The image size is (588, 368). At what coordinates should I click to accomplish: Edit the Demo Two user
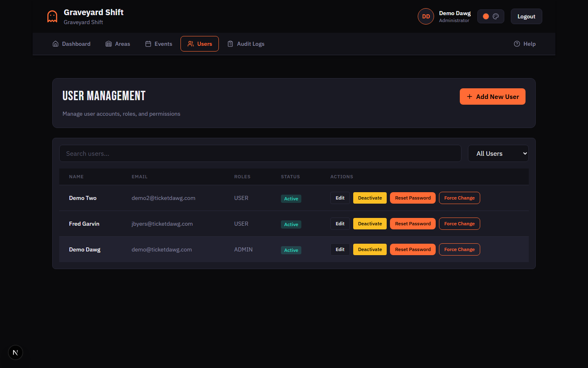(x=340, y=197)
